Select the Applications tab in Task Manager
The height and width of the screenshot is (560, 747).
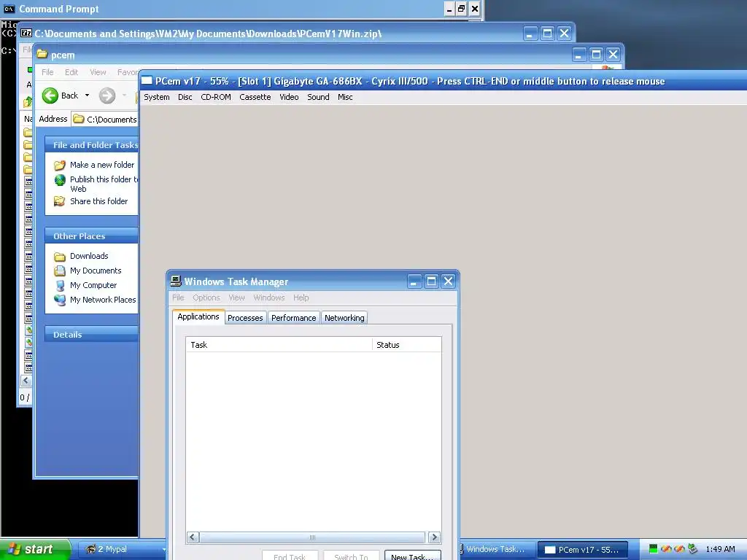[x=198, y=316]
